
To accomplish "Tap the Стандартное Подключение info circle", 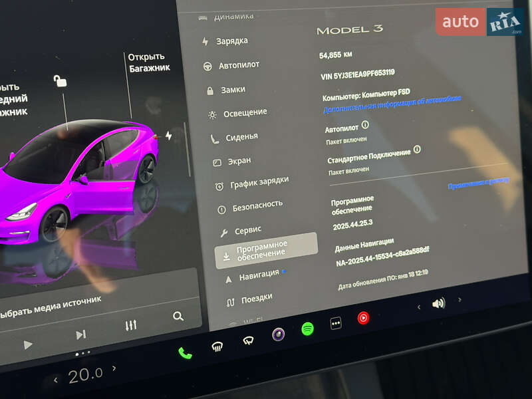I will 416,149.
